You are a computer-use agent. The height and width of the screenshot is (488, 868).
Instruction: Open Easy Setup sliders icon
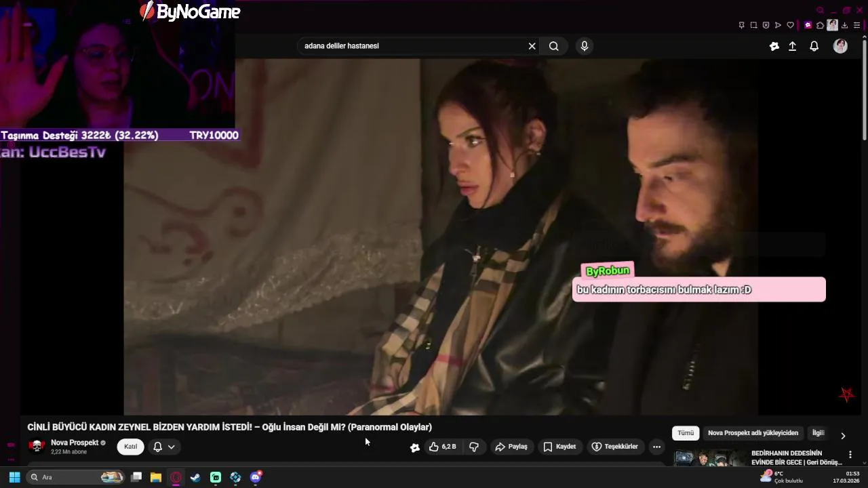[x=856, y=25]
